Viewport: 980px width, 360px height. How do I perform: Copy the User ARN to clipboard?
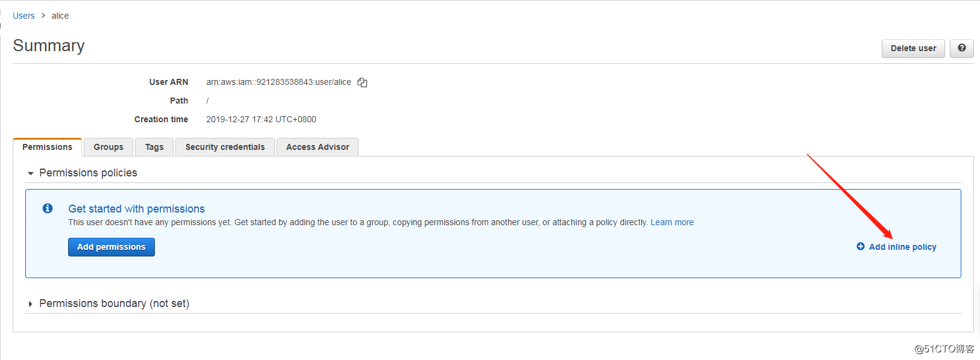362,82
